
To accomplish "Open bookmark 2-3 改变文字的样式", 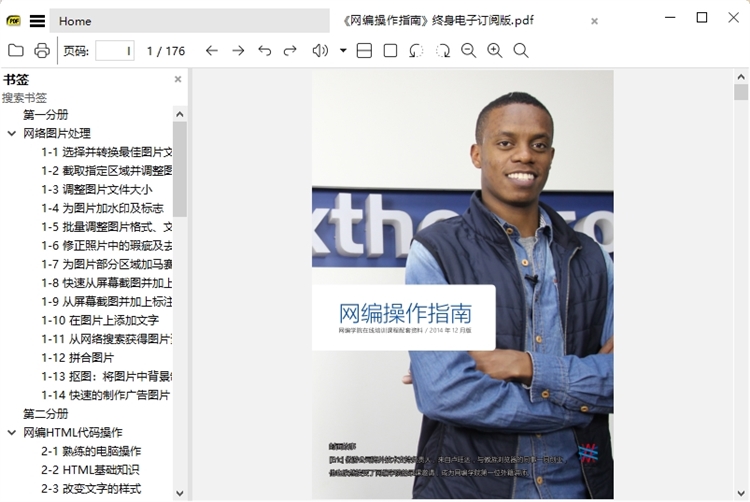I will click(91, 489).
